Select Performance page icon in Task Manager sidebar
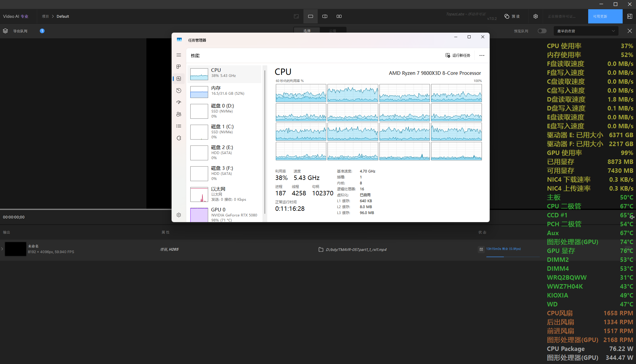The image size is (636, 364). point(179,79)
